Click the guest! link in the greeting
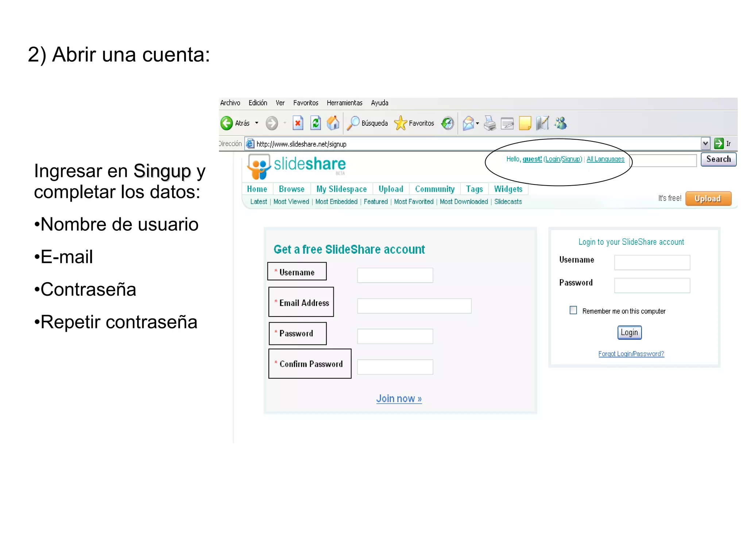747x560 pixels. [x=532, y=159]
